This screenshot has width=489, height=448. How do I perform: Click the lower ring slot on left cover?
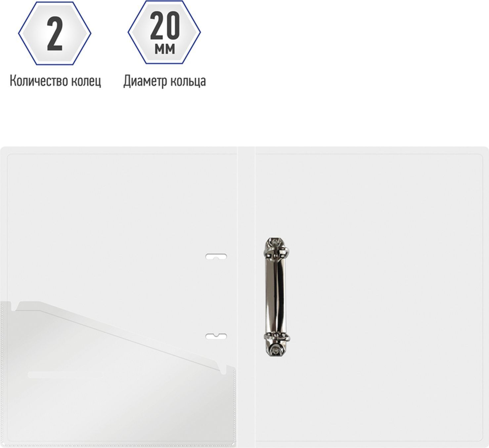point(216,336)
